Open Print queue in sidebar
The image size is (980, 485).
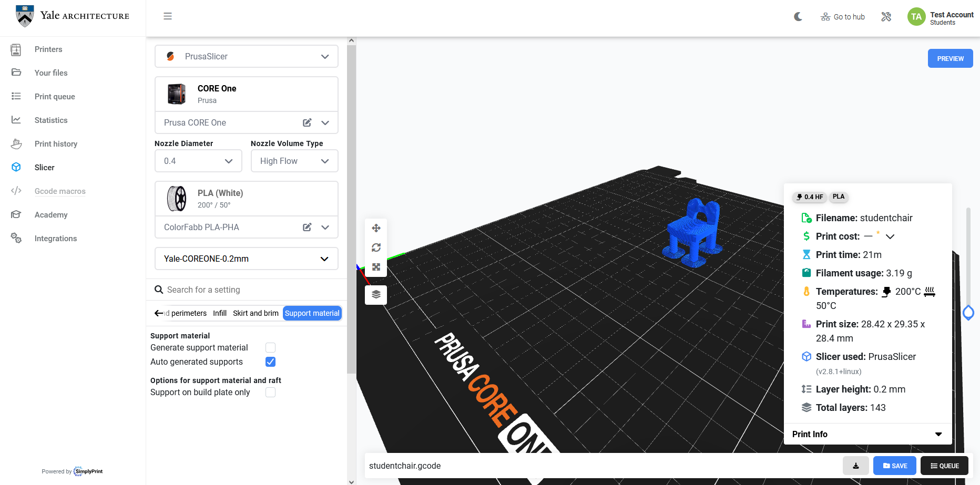click(55, 96)
